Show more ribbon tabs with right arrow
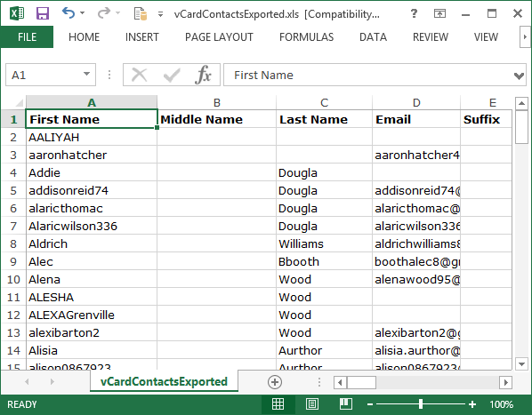Screen dimensions: 532x415 point(525,37)
